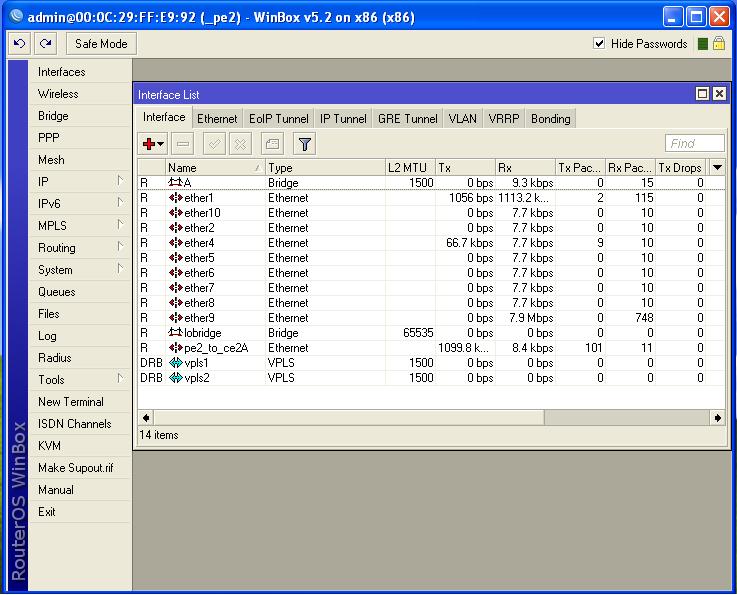737x595 pixels.
Task: Click the ethernet icon beside pe2_to_ce2A
Action: [x=175, y=348]
